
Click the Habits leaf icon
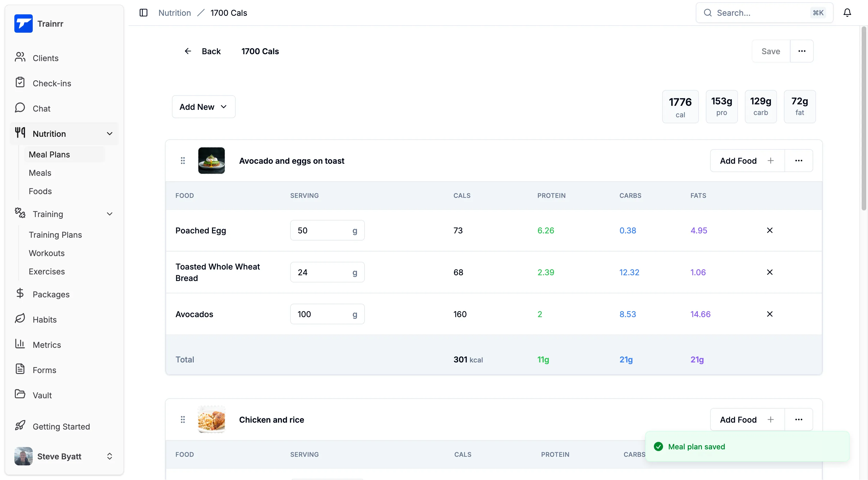coord(20,319)
